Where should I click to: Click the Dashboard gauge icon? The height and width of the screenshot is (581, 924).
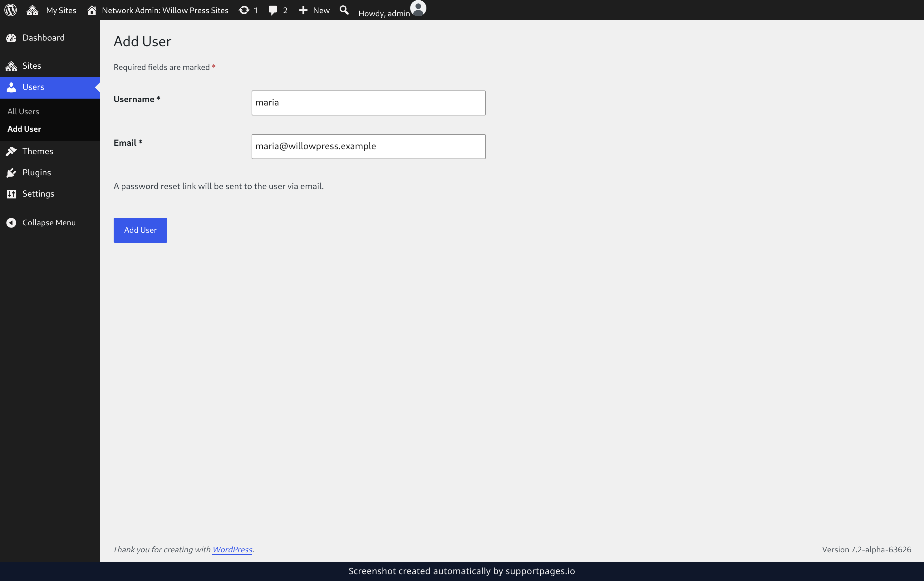click(x=11, y=37)
